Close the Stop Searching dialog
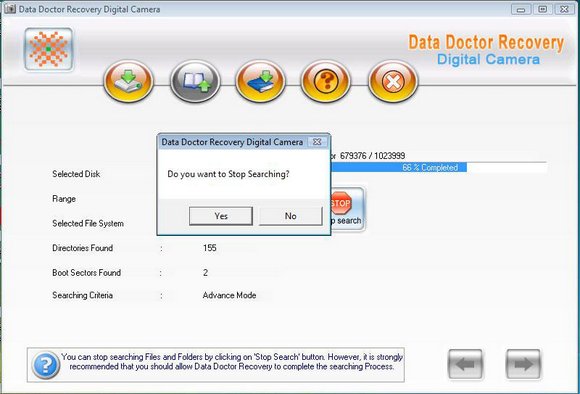This screenshot has height=394, width=580. [317, 142]
